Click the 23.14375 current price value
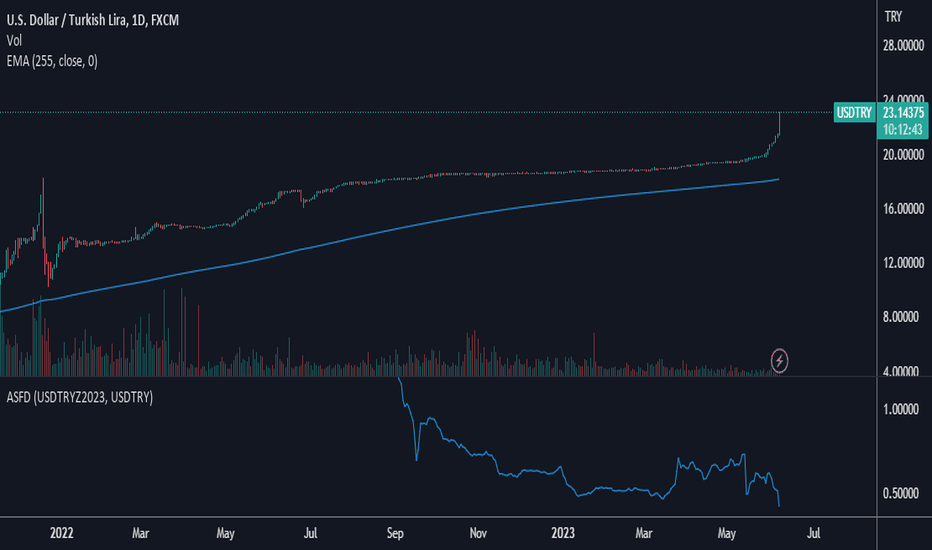The height and width of the screenshot is (550, 932). [x=903, y=112]
